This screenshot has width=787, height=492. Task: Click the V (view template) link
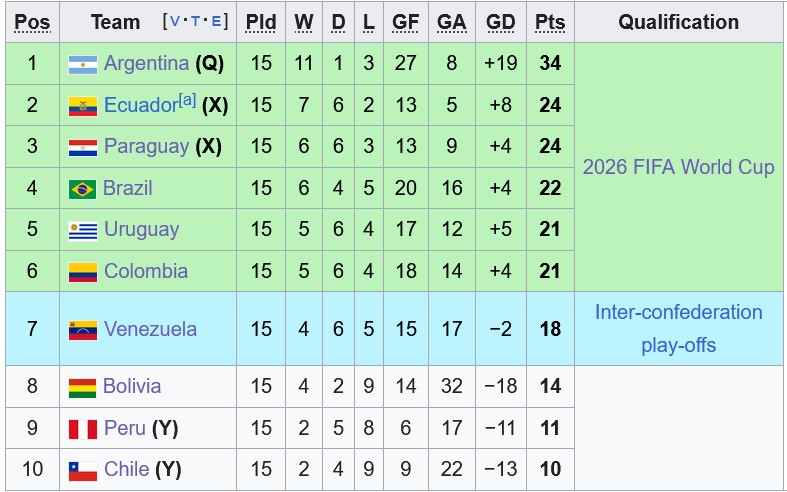176,22
